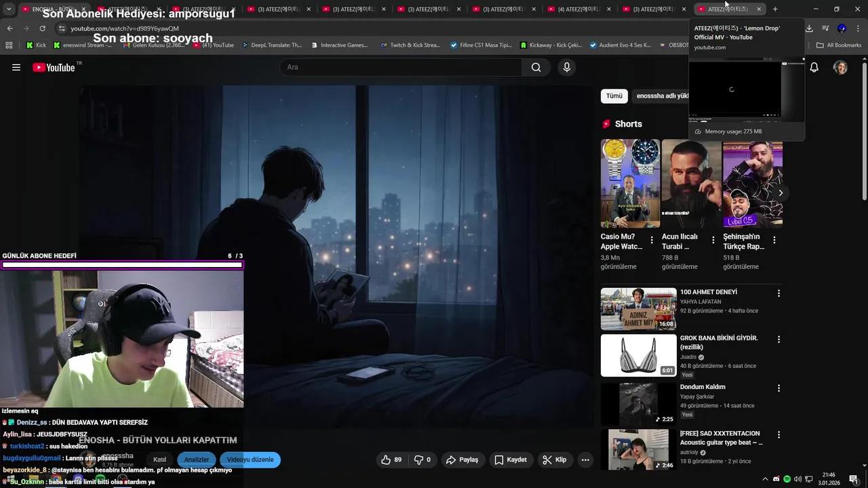
Task: Open a new browser tab
Action: tap(775, 9)
